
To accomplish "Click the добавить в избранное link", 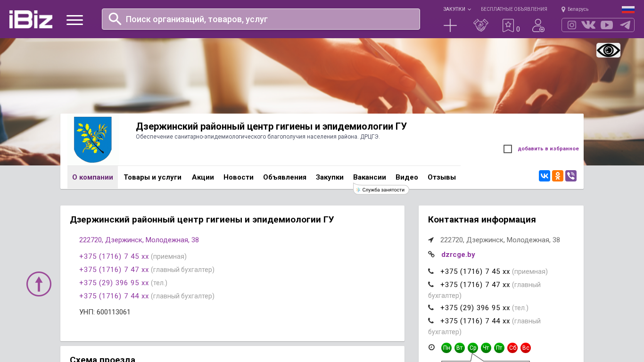I will click(548, 149).
